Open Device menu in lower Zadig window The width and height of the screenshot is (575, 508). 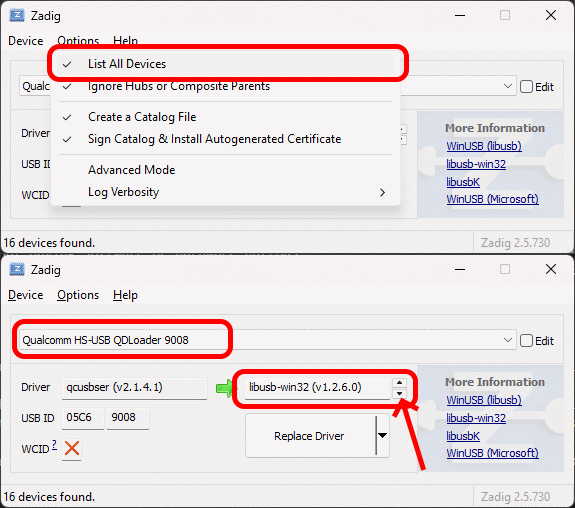point(26,295)
